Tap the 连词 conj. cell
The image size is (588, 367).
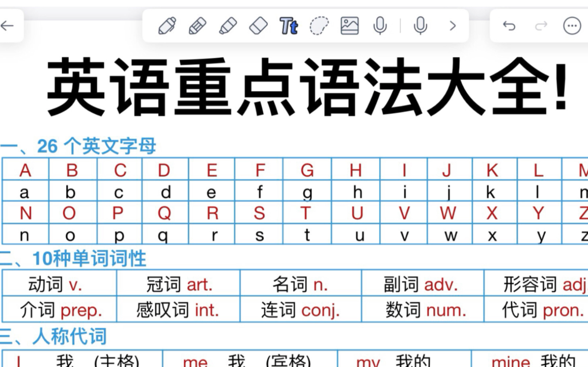coord(301,309)
